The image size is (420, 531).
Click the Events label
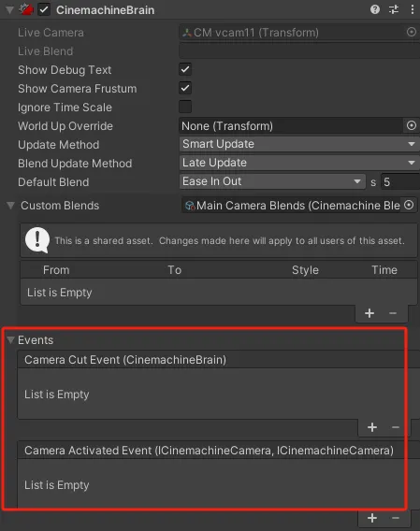tap(36, 340)
